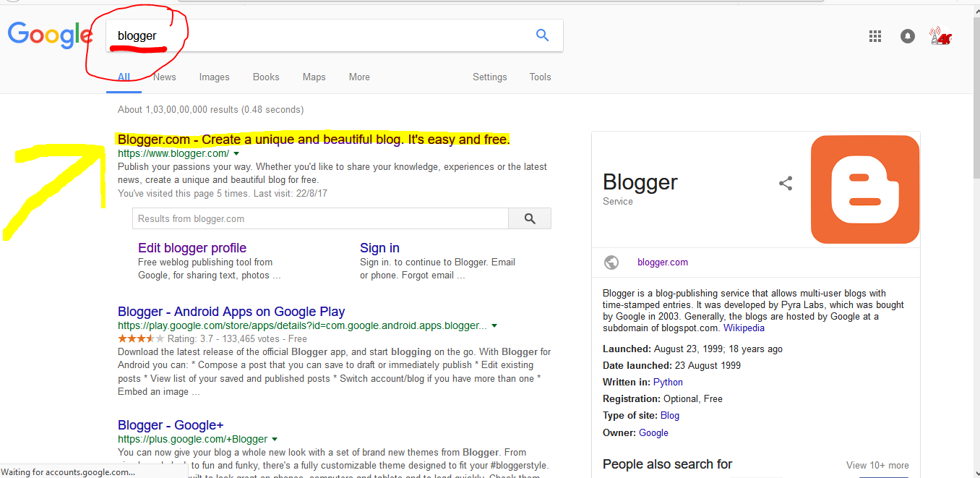Click the Launched: August 23, 1999 text

tap(692, 349)
